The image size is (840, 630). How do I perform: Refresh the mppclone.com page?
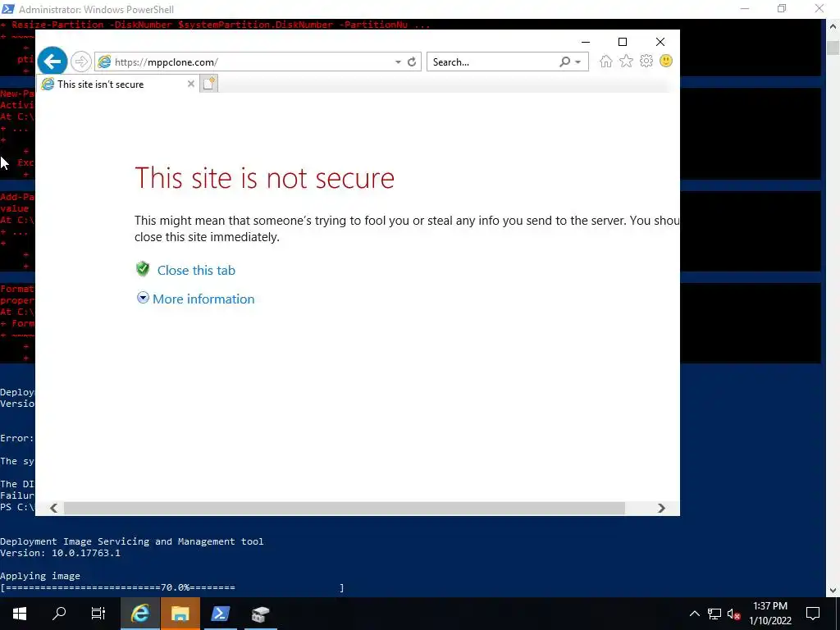(x=412, y=62)
